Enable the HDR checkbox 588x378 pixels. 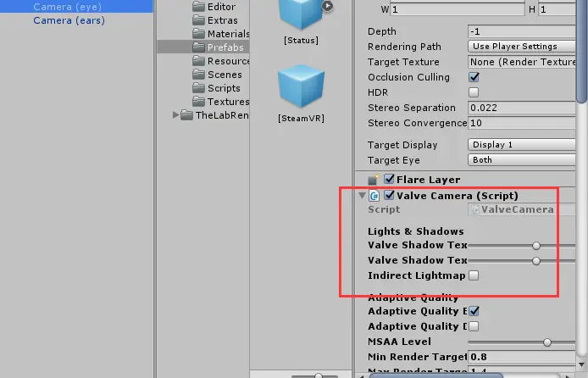[x=474, y=92]
